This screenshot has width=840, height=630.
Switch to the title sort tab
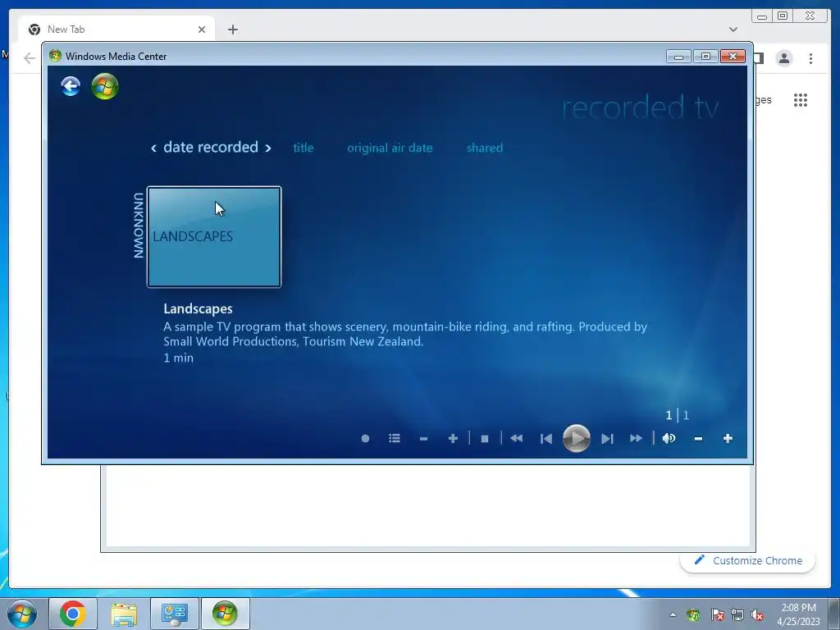click(x=304, y=148)
